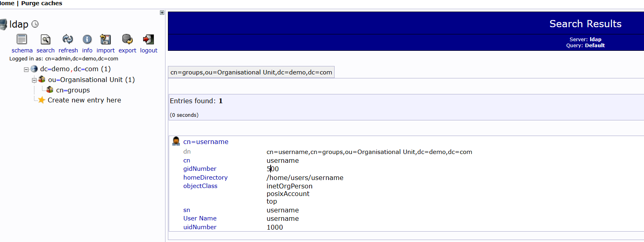Refresh the LDAP tree
The height and width of the screenshot is (242, 644).
point(68,39)
